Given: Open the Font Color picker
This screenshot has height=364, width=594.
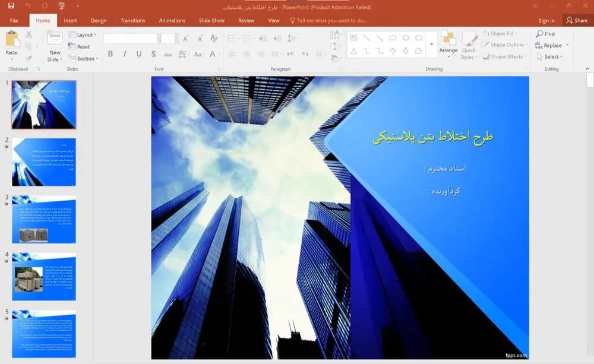Looking at the screenshot, I should [213, 54].
